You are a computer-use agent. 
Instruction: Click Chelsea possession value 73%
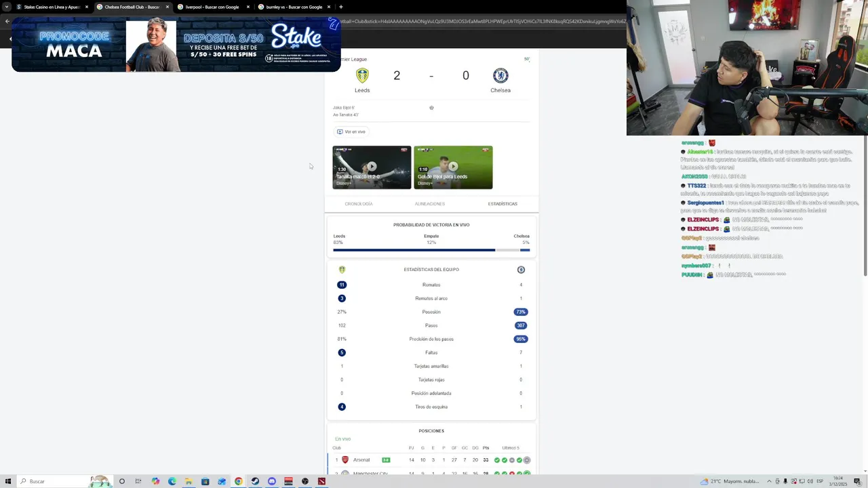[521, 312]
